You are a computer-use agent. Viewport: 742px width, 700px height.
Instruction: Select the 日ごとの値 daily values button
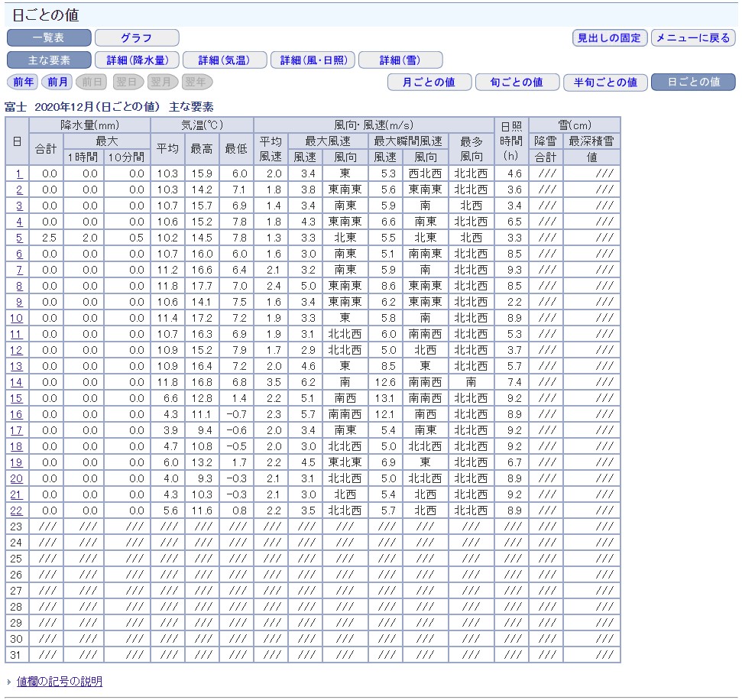point(694,82)
